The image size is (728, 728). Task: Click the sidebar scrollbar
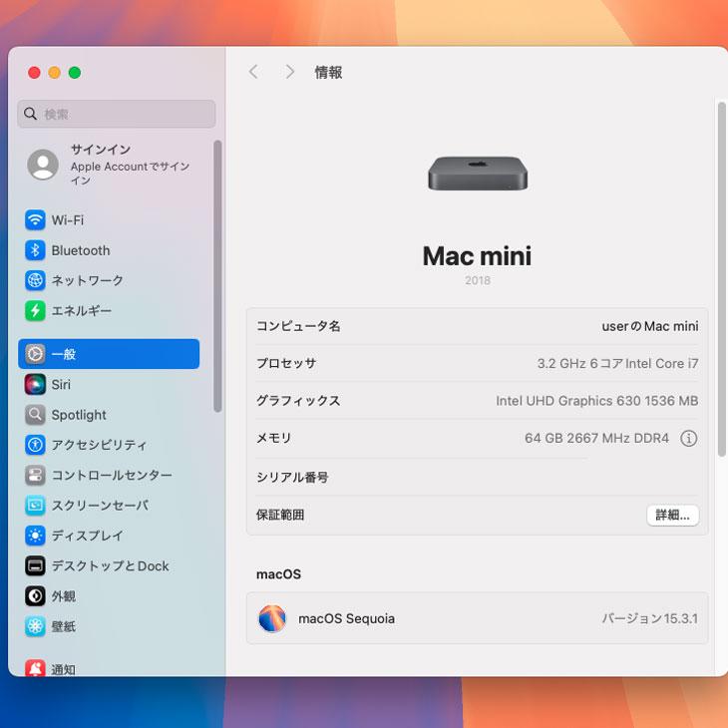pos(217,276)
